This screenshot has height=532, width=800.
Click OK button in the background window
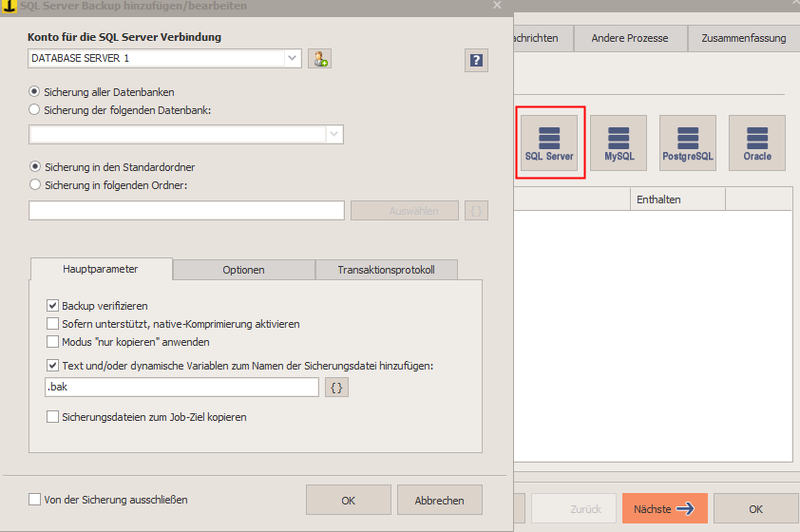[756, 508]
